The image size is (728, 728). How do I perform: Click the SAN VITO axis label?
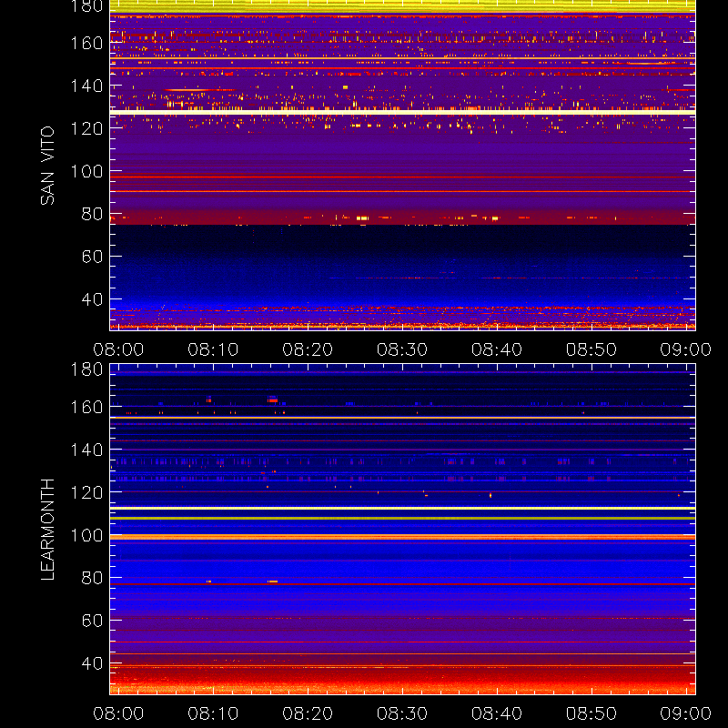coord(47,166)
